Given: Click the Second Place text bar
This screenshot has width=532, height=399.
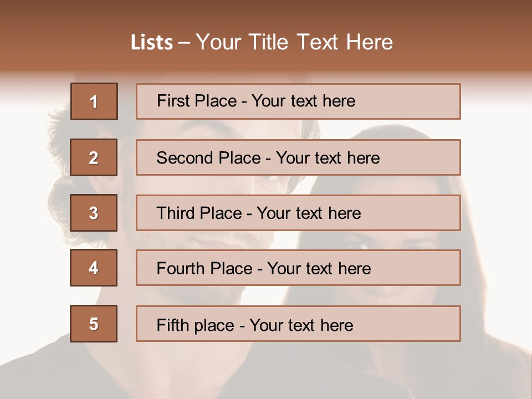Looking at the screenshot, I should pyautogui.click(x=298, y=157).
